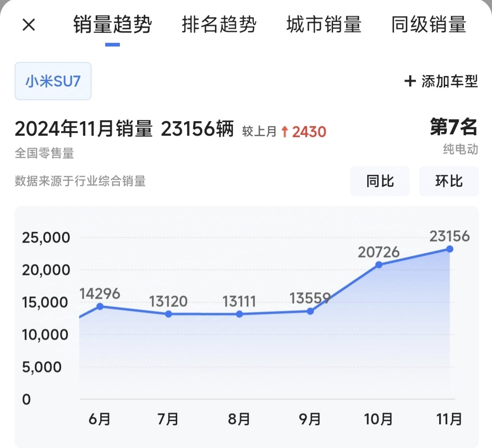Click the 20726 data point for October
Viewport: 492px width, 448px height.
tap(379, 265)
